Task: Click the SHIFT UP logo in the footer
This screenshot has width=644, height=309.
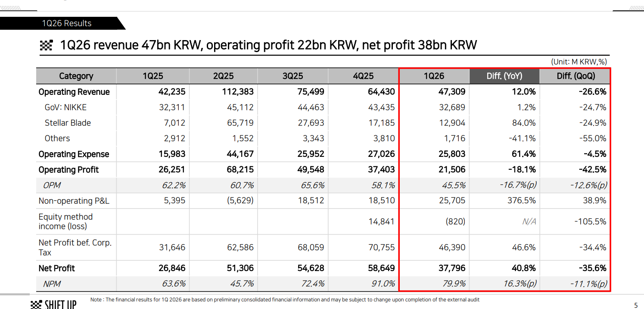Action: click(54, 304)
